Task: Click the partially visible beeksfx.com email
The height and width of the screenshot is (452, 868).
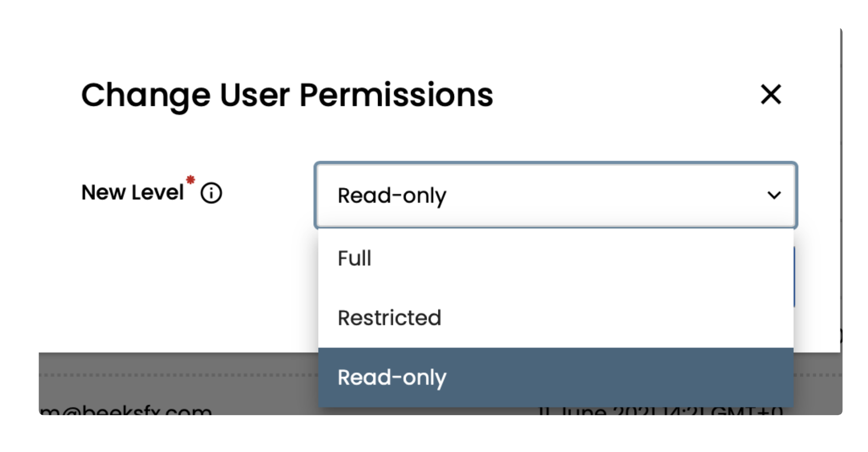Action: 126,410
